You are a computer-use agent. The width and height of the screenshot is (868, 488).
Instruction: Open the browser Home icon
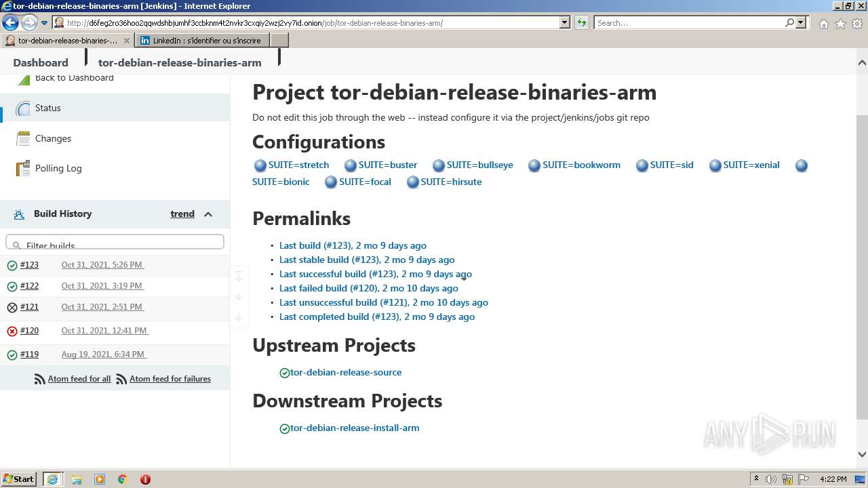(823, 24)
